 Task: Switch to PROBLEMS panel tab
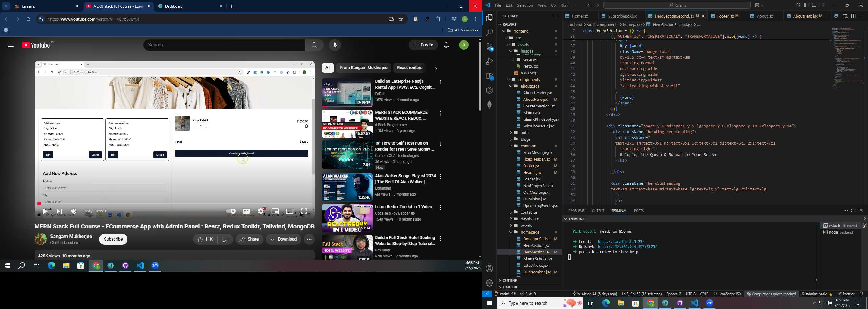click(x=576, y=211)
